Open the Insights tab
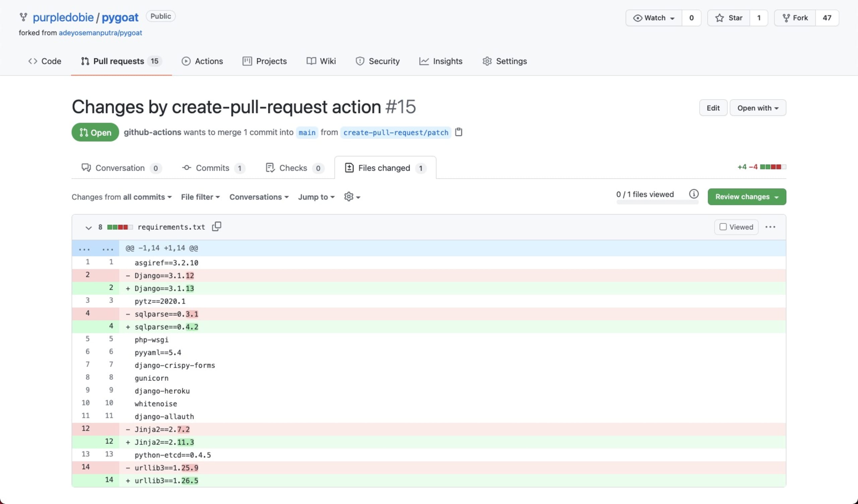858x504 pixels. pyautogui.click(x=441, y=61)
